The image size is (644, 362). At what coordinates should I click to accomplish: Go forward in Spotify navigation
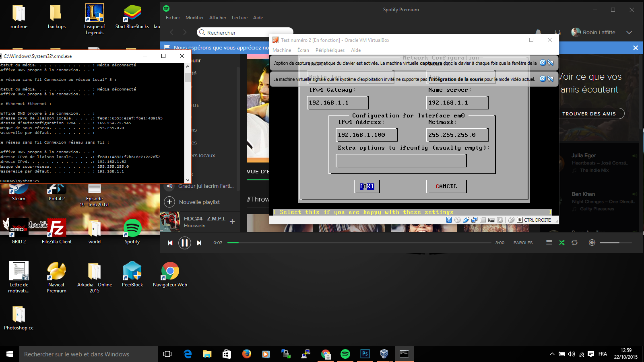point(185,32)
